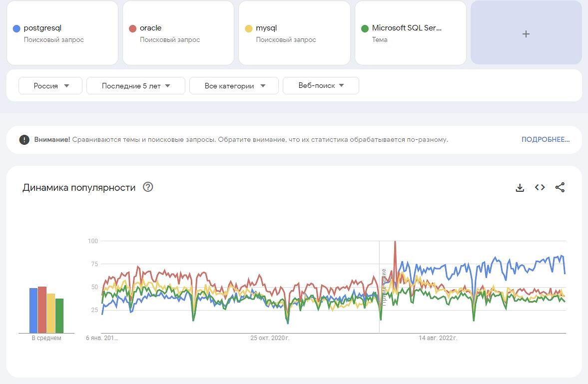Open help for Динамика популярности
This screenshot has height=384, width=588.
(x=148, y=187)
